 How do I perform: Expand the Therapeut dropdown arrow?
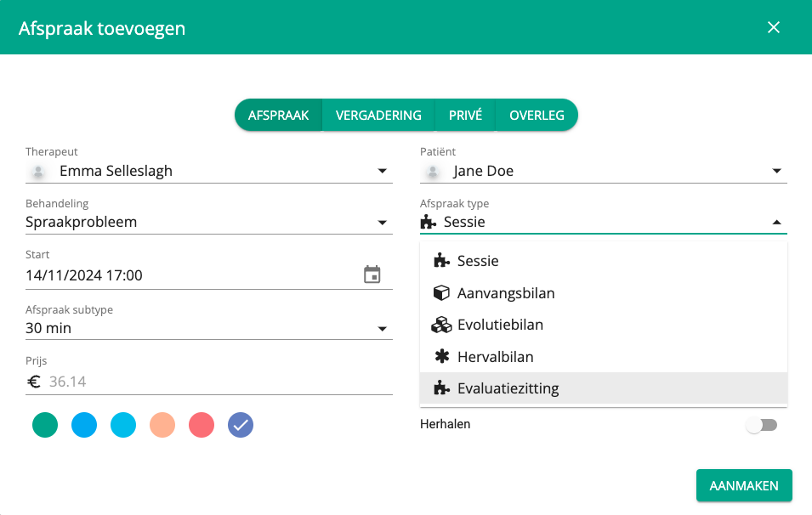[382, 172]
